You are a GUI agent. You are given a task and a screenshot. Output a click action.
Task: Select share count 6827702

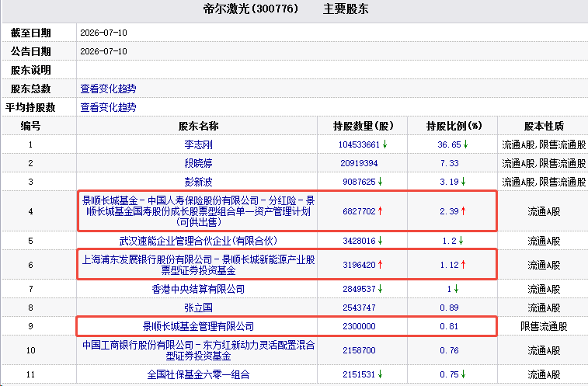click(x=359, y=211)
